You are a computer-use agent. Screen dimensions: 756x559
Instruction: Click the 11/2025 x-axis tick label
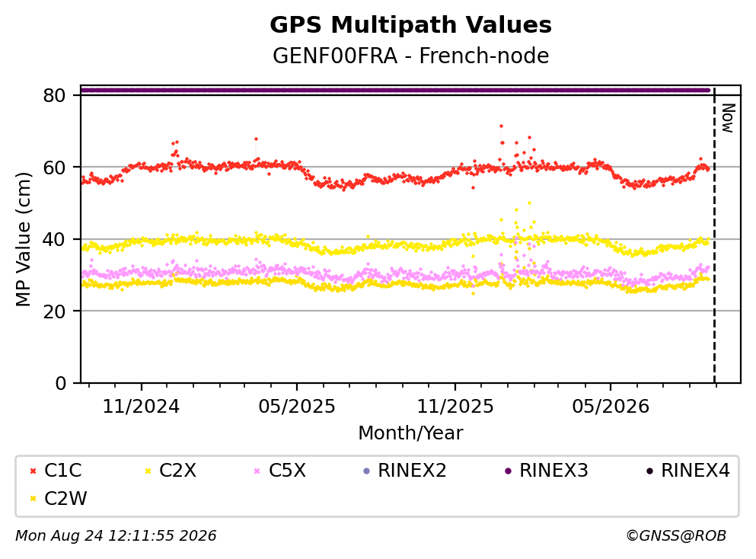[455, 407]
